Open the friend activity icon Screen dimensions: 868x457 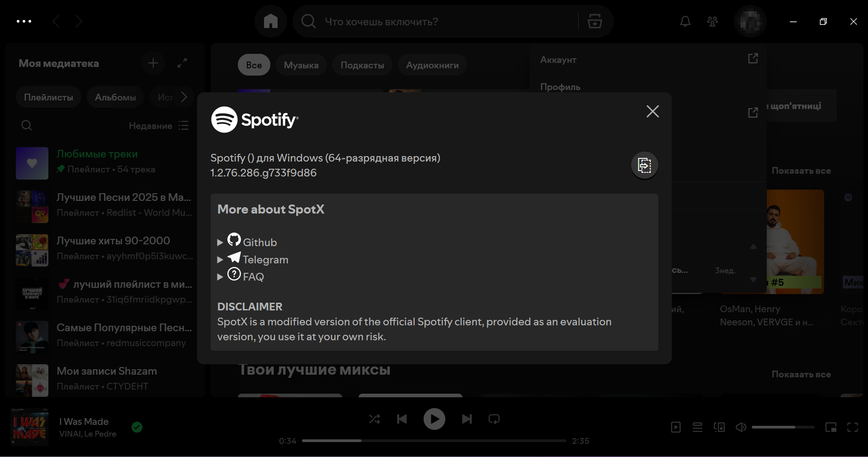[712, 21]
